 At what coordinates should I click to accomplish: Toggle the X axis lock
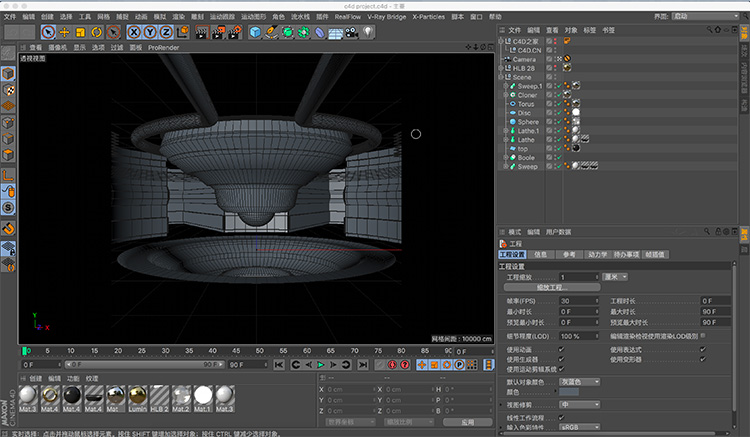pyautogui.click(x=134, y=32)
